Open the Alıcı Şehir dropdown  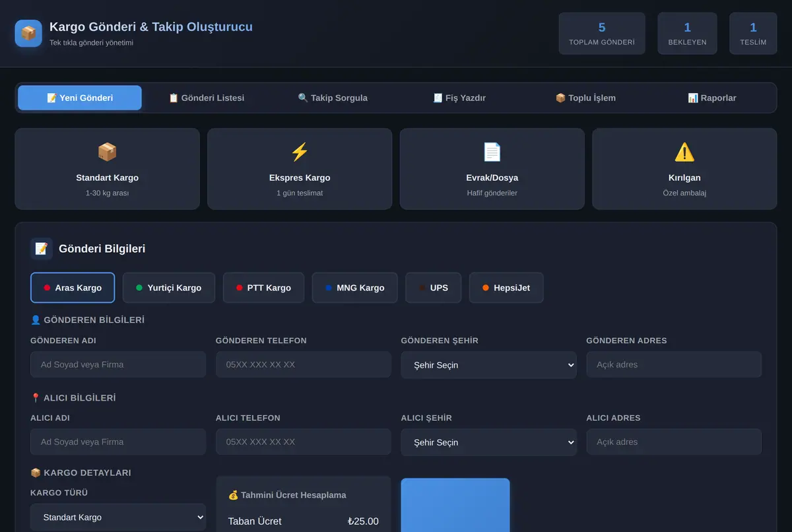488,442
